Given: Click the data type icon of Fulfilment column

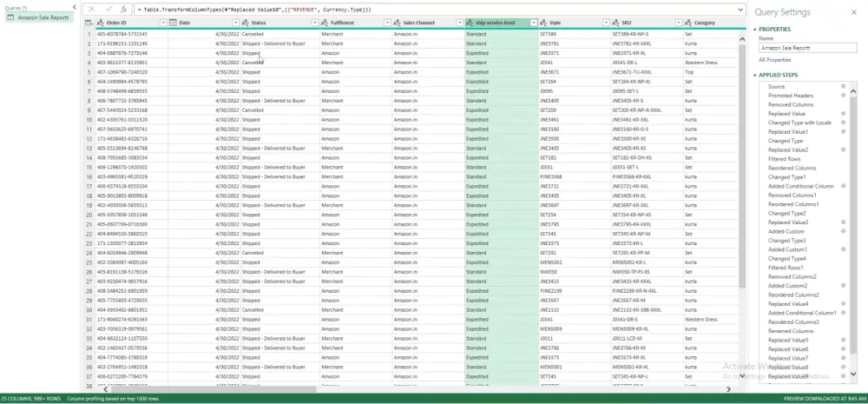Looking at the screenshot, I should coord(325,23).
